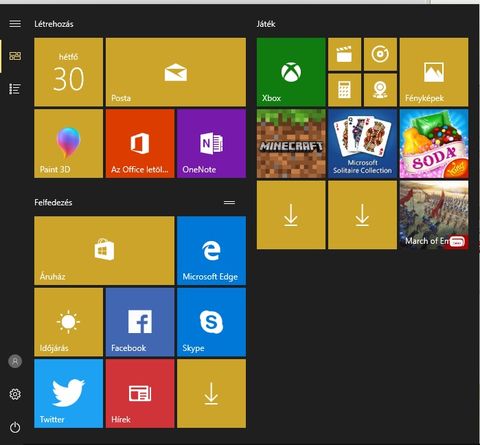Open the Fényképek photos tile

434,72
